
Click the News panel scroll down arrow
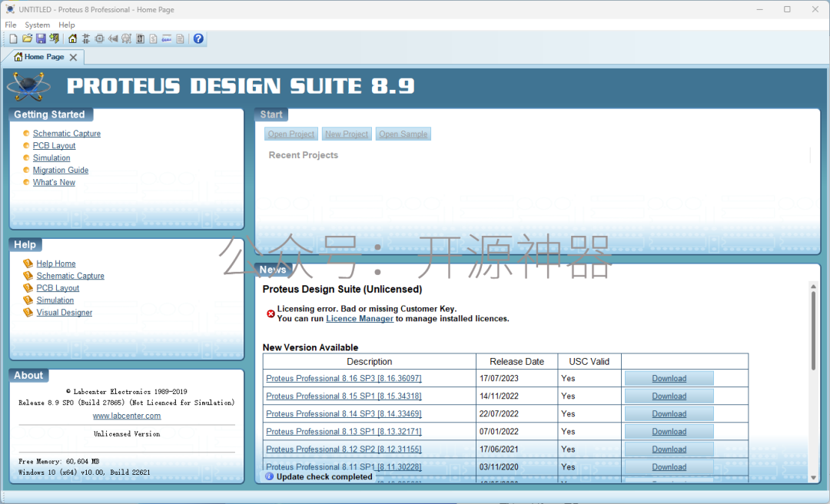(x=814, y=478)
